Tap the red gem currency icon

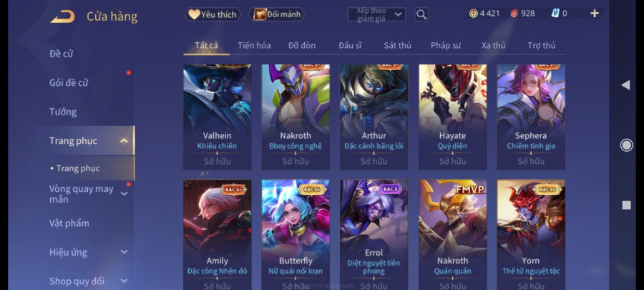[514, 14]
